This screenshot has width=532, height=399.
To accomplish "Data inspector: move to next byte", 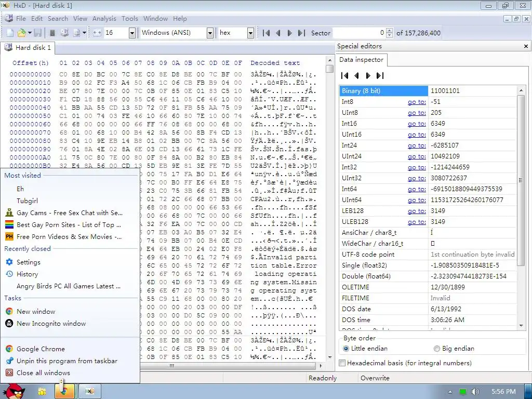I will pyautogui.click(x=368, y=75).
